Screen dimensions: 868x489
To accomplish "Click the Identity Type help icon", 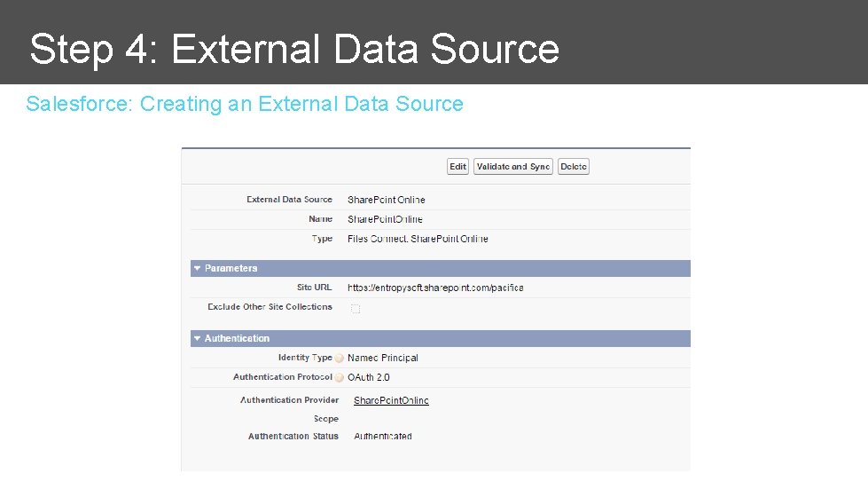I will point(340,359).
